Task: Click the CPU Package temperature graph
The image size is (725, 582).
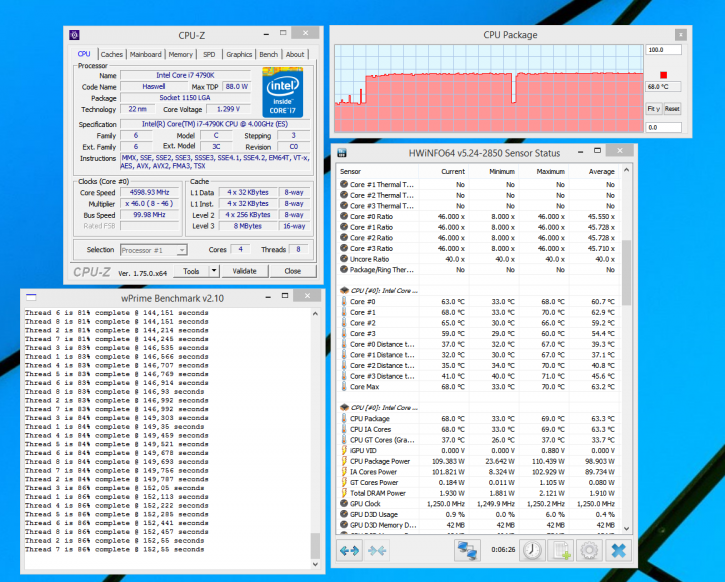Action: pos(489,88)
